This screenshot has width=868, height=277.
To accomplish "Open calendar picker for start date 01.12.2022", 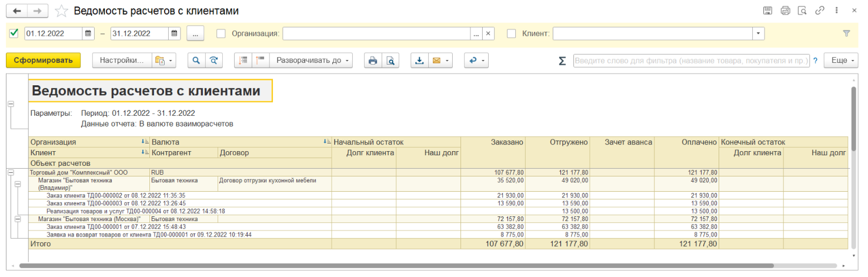I will point(88,34).
